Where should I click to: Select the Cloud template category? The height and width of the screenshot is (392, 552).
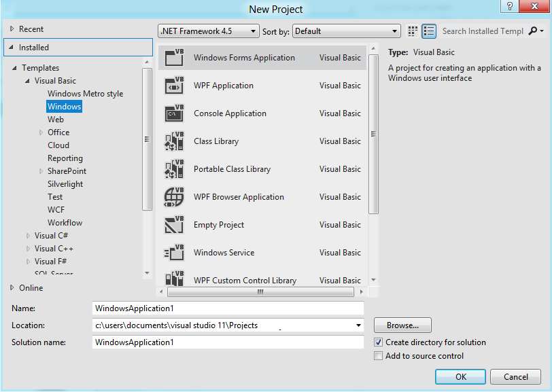pyautogui.click(x=58, y=145)
